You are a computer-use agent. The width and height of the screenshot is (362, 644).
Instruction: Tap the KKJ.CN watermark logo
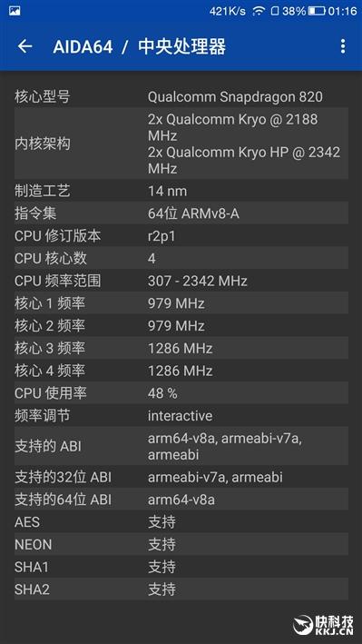tap(323, 625)
